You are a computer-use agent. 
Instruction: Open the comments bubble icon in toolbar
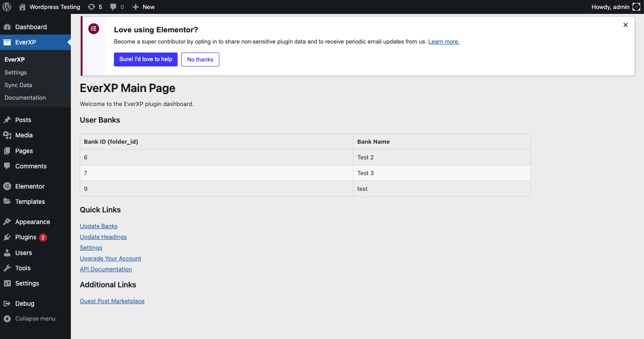[113, 7]
